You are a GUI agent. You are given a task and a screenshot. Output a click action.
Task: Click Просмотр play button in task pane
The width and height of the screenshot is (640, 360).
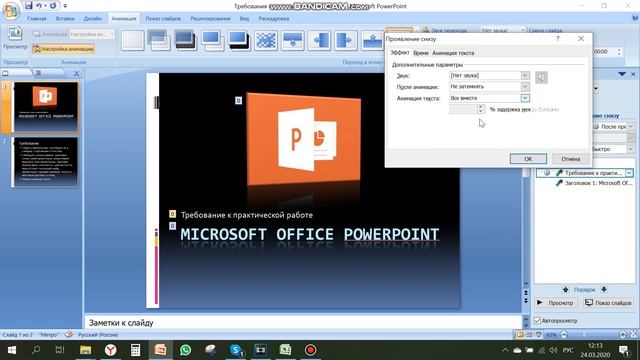coord(556,303)
